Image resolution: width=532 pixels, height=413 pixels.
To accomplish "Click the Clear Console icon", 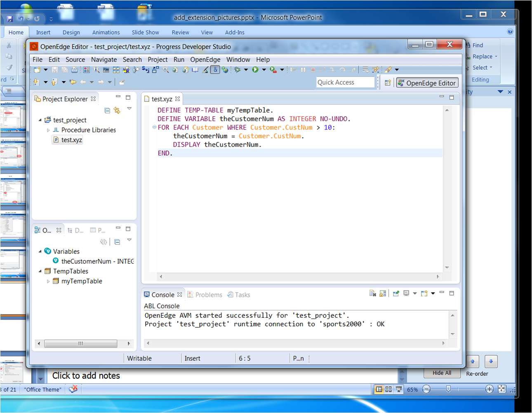I will (x=373, y=293).
